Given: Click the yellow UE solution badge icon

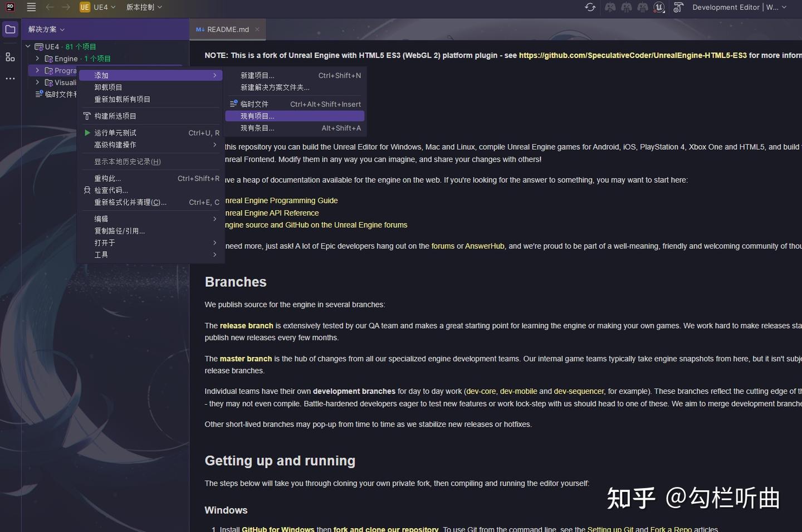Looking at the screenshot, I should coord(84,7).
